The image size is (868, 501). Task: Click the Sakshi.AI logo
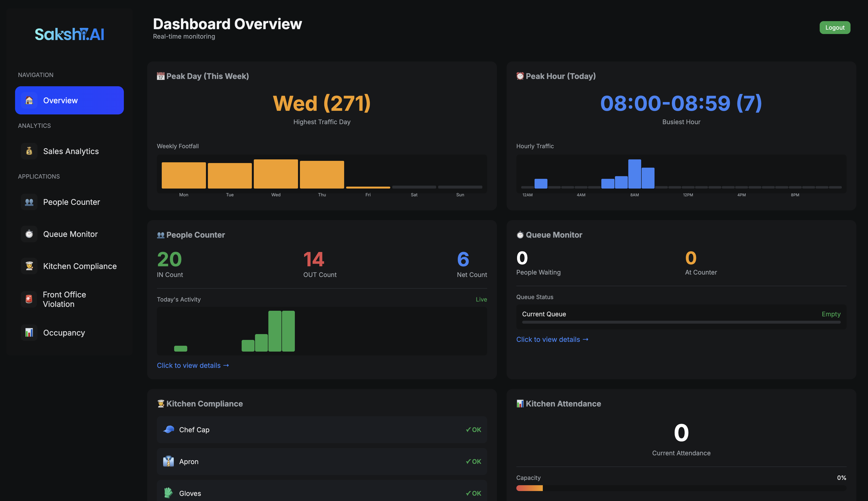[69, 34]
